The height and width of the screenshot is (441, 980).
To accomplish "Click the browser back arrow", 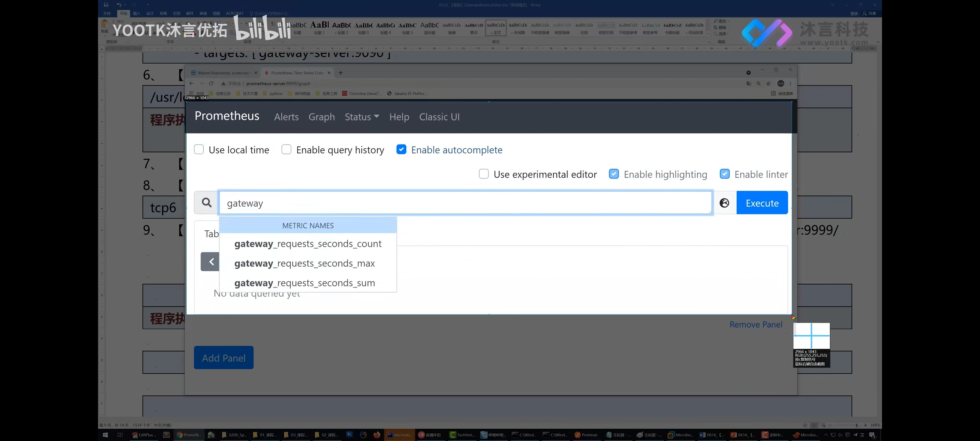I will 192,83.
